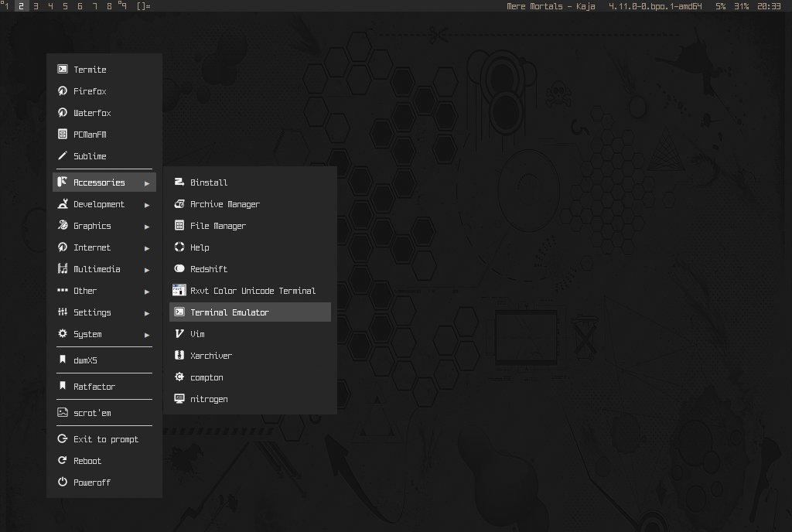The height and width of the screenshot is (532, 792).
Task: Click the Graphics category icon
Action: [x=63, y=226]
